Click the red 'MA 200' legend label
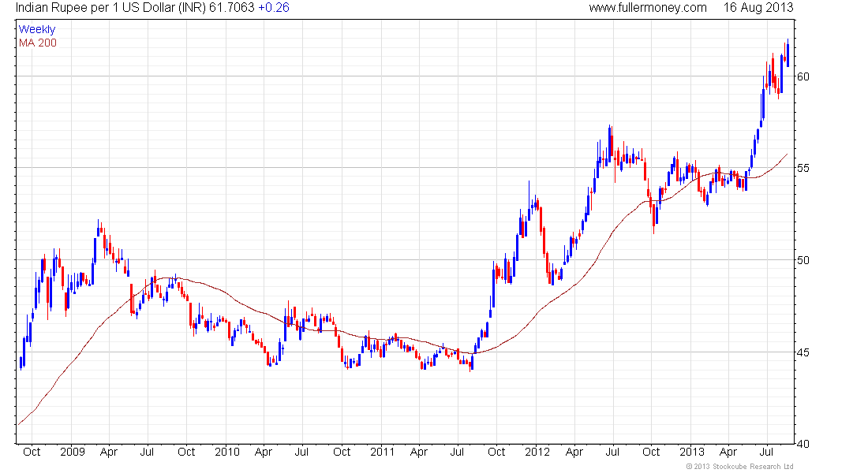 point(38,43)
